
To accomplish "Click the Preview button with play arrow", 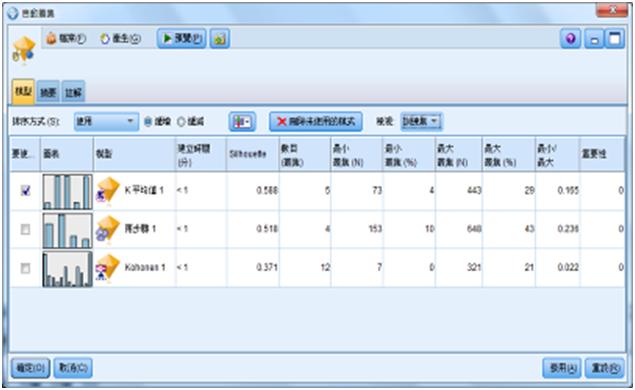I will coord(182,38).
